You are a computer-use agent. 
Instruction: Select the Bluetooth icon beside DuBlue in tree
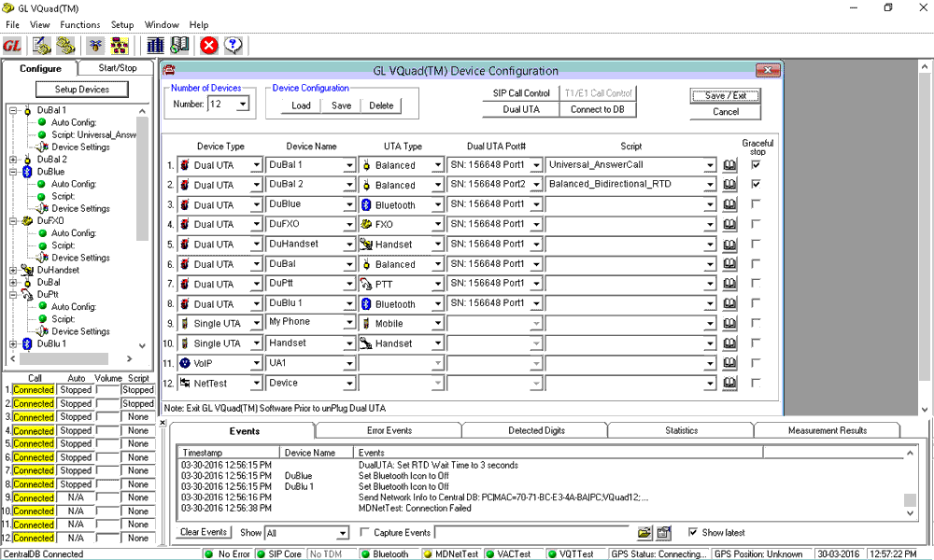pos(27,172)
